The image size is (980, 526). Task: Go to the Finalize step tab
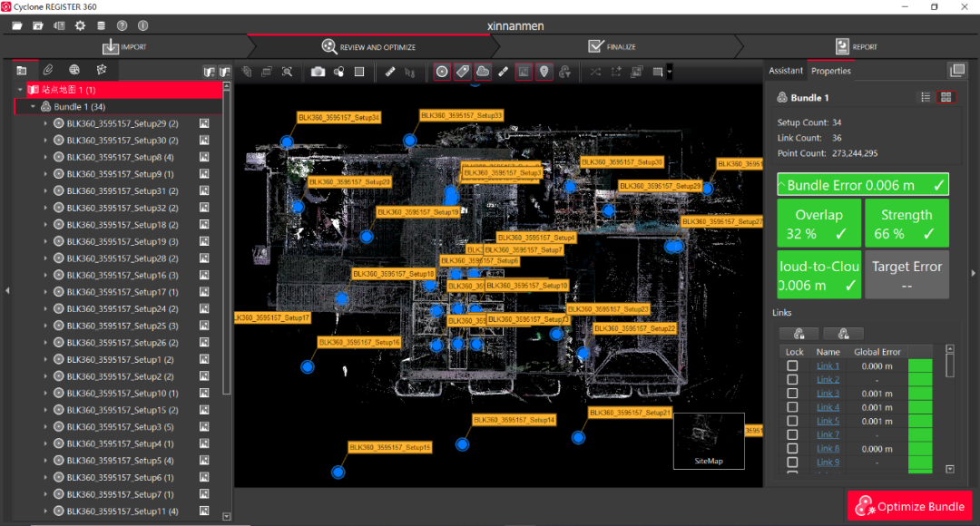point(612,47)
